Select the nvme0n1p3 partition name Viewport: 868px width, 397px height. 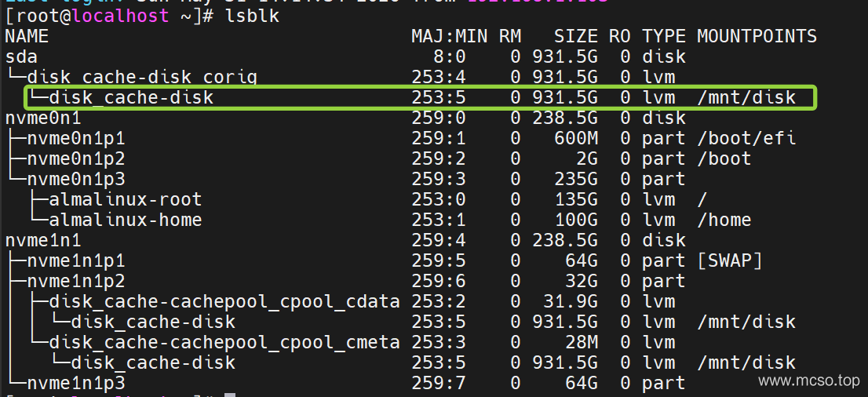pos(76,180)
